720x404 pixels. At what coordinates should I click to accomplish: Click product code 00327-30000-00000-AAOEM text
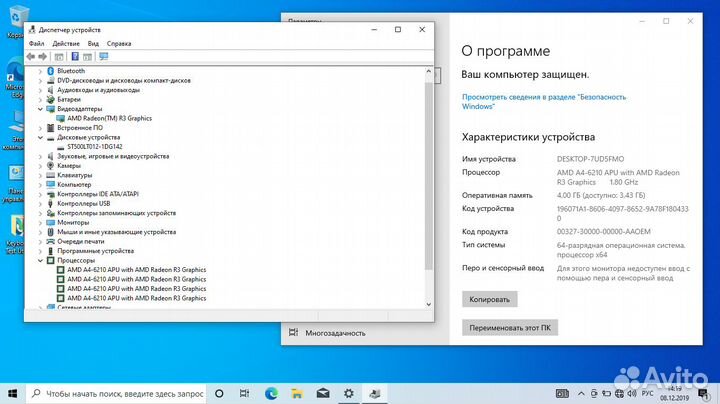(x=603, y=232)
